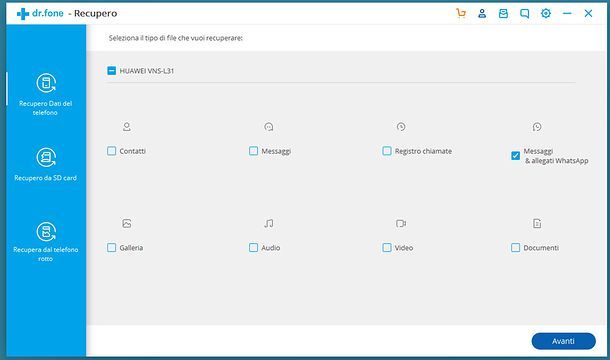Tick the Galleria checkbox
The height and width of the screenshot is (360, 610).
(x=112, y=248)
